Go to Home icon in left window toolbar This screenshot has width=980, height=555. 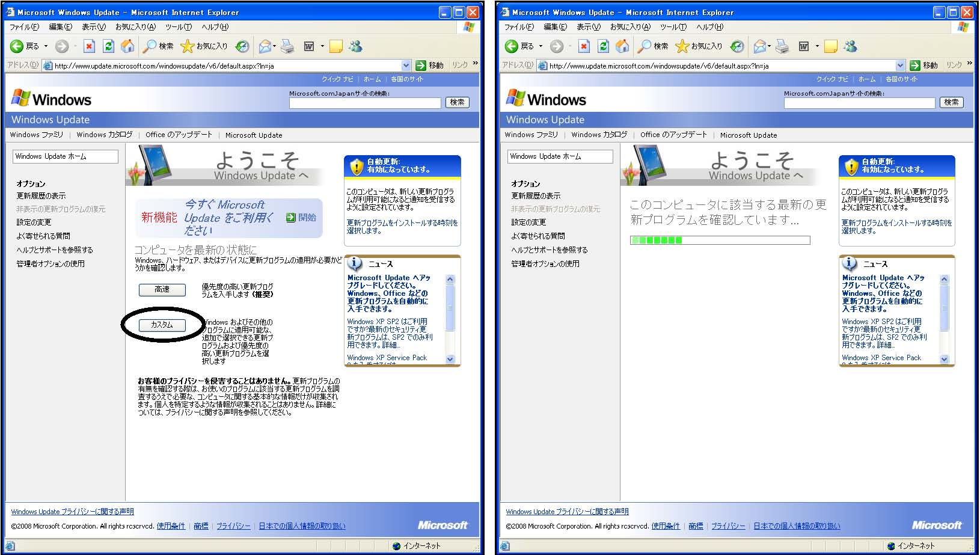click(127, 46)
